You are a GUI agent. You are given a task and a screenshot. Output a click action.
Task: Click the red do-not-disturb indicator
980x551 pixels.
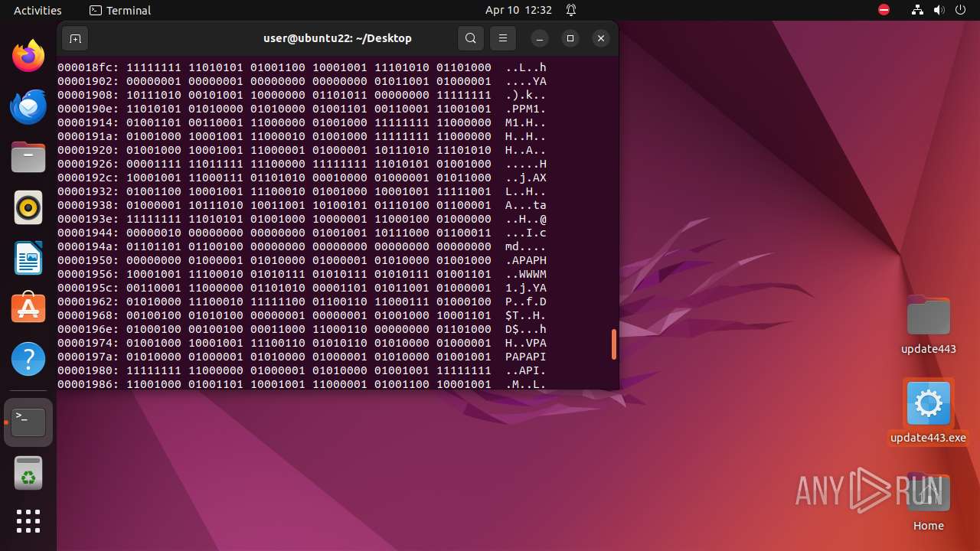coord(884,10)
